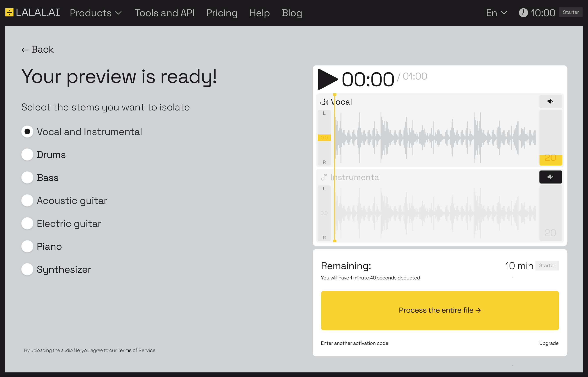Click the Vocal waveform timeline

[x=436, y=138]
